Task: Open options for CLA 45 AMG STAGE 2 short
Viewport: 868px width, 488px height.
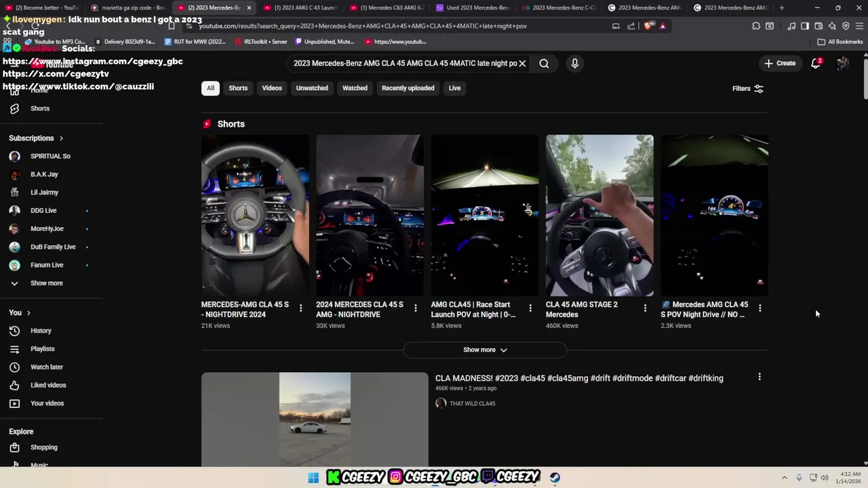Action: pyautogui.click(x=645, y=308)
